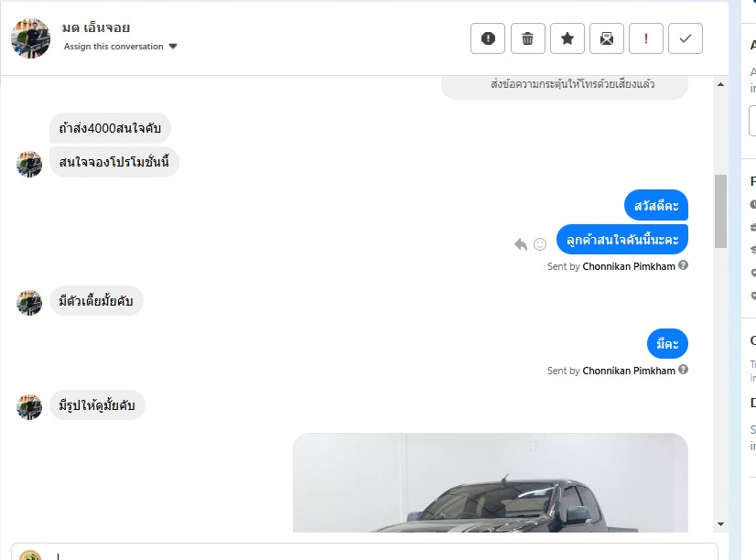Viewport: 756px width, 560px height.
Task: Click help icon beside first Chonnikan Pimkham
Action: 683,265
